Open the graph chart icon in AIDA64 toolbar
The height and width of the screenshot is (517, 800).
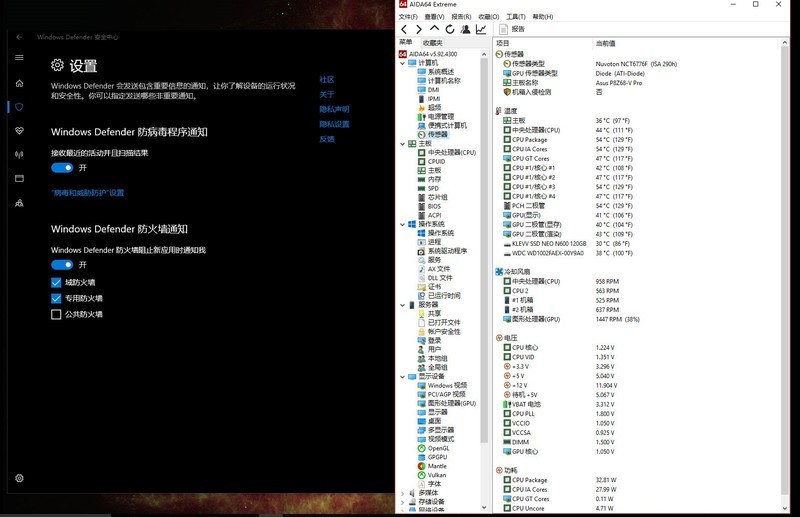[x=481, y=29]
